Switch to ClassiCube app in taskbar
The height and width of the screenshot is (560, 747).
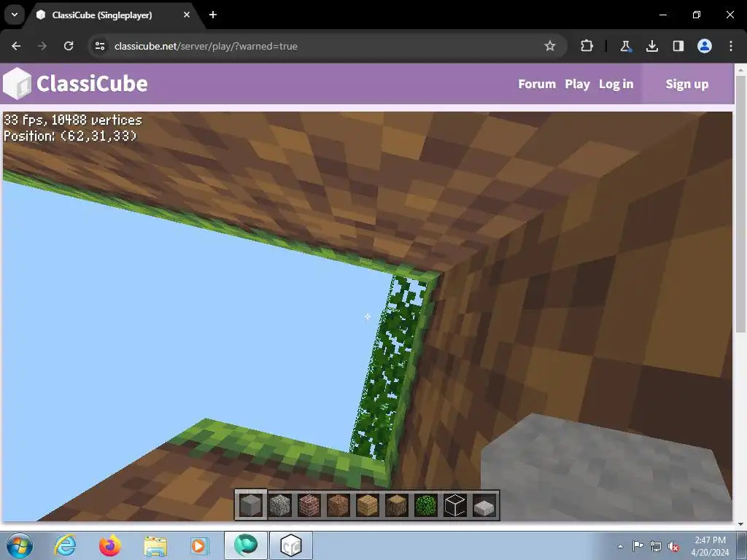point(291,545)
